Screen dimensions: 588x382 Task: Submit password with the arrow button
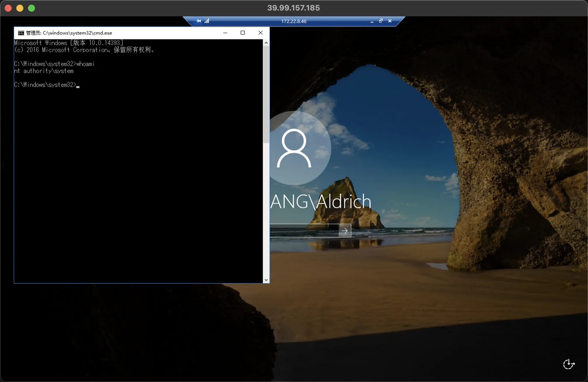pos(345,231)
